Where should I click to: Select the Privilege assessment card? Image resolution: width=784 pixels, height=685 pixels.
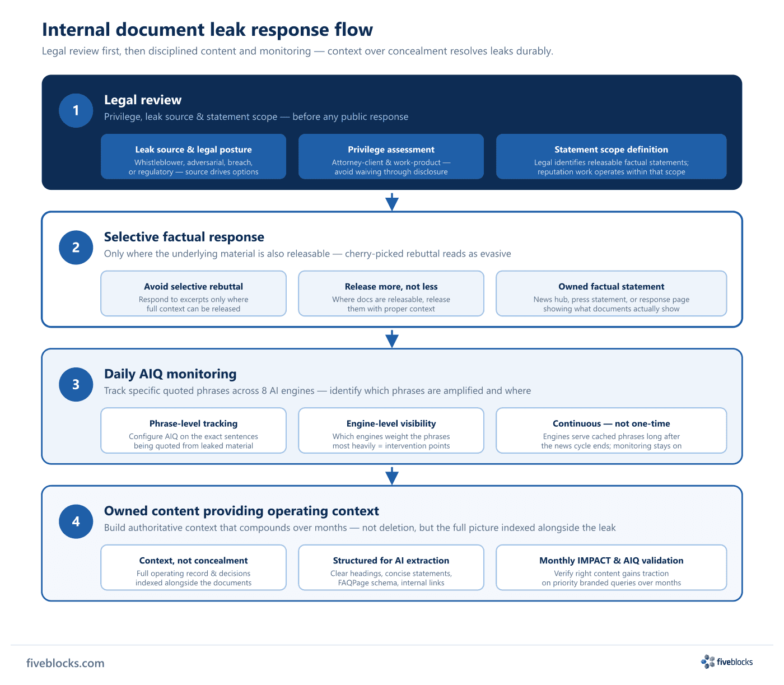pyautogui.click(x=391, y=156)
